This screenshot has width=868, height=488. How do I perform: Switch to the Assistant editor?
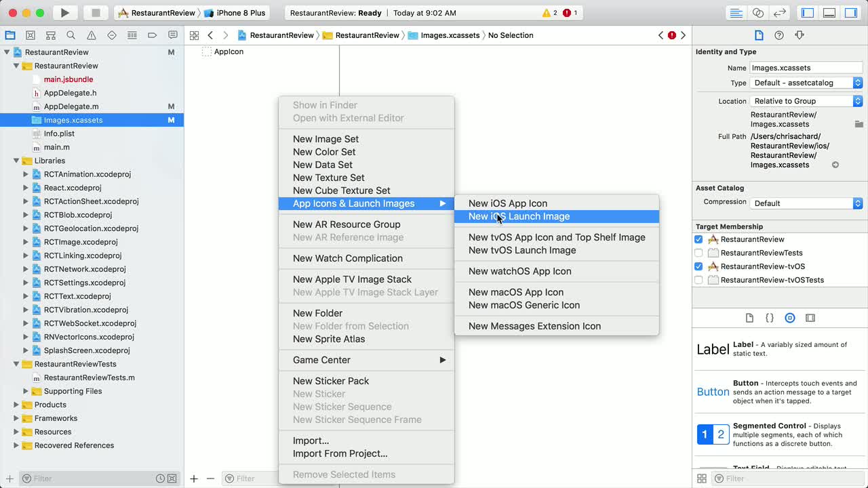point(758,13)
